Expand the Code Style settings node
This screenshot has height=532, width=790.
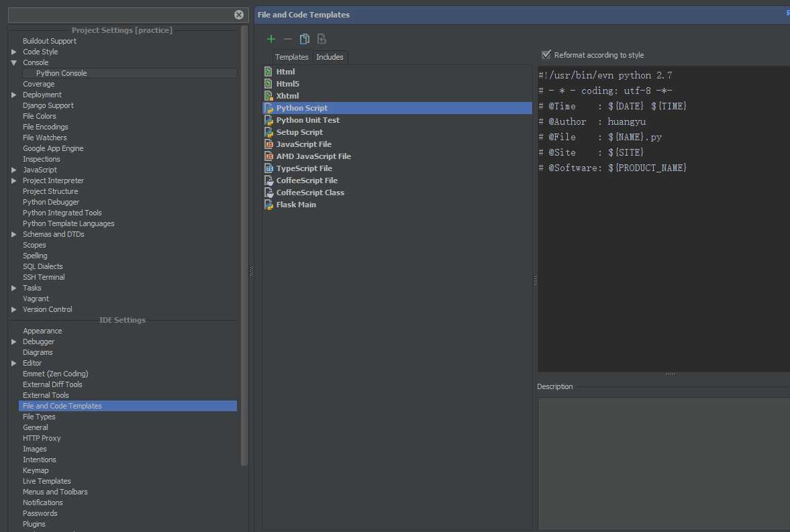13,52
